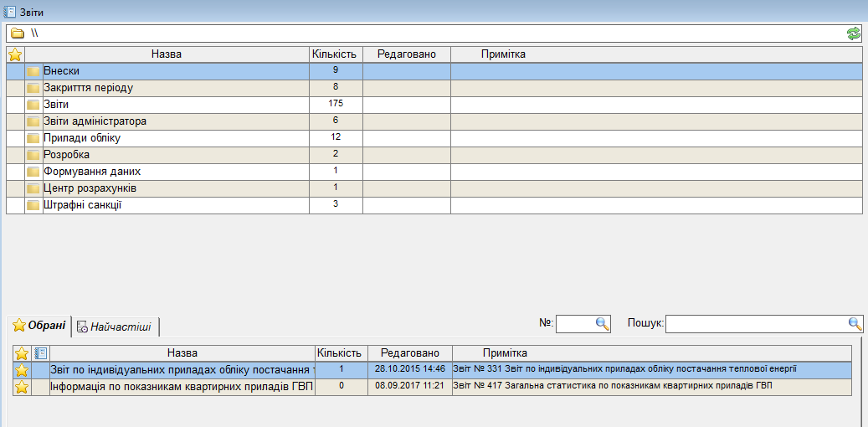Viewport: 868px width, 427px height.
Task: Open the Внески folder
Action: [61, 71]
